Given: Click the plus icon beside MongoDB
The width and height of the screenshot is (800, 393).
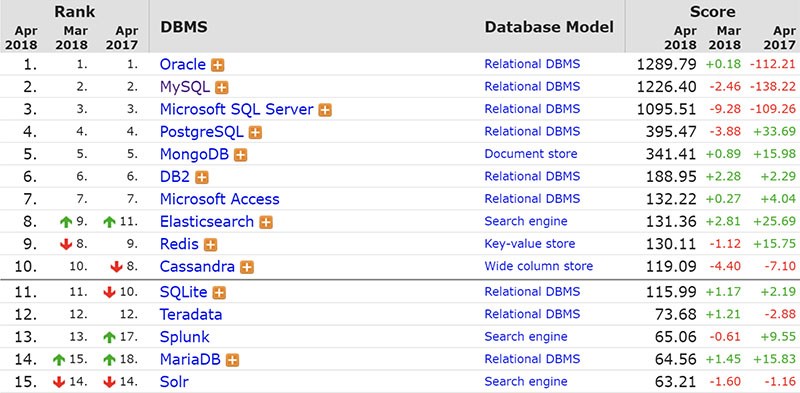Looking at the screenshot, I should 240,155.
